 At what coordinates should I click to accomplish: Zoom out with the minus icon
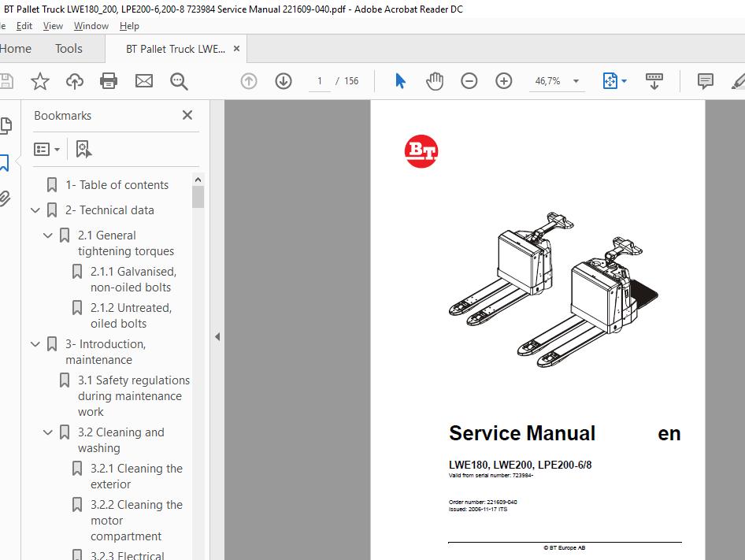coord(469,81)
